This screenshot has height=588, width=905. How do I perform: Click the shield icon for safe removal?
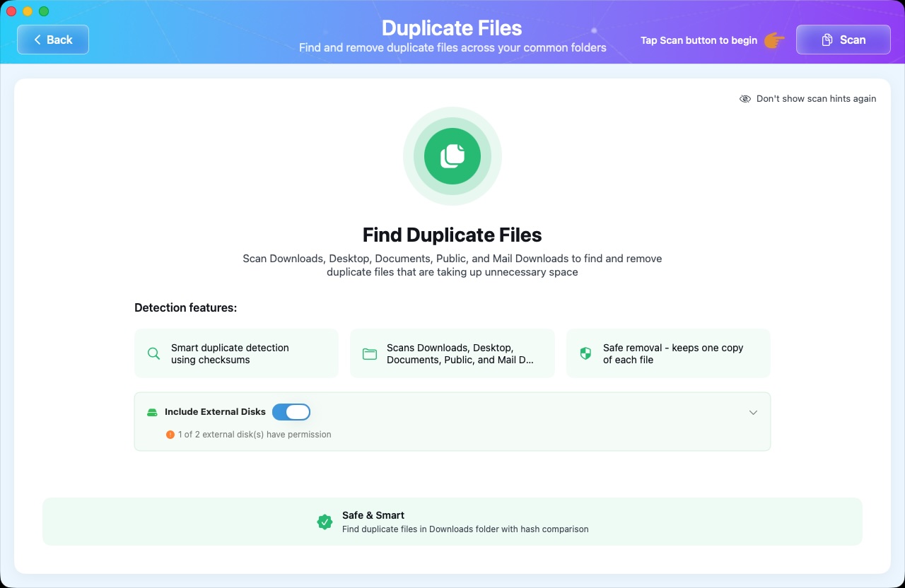click(585, 352)
